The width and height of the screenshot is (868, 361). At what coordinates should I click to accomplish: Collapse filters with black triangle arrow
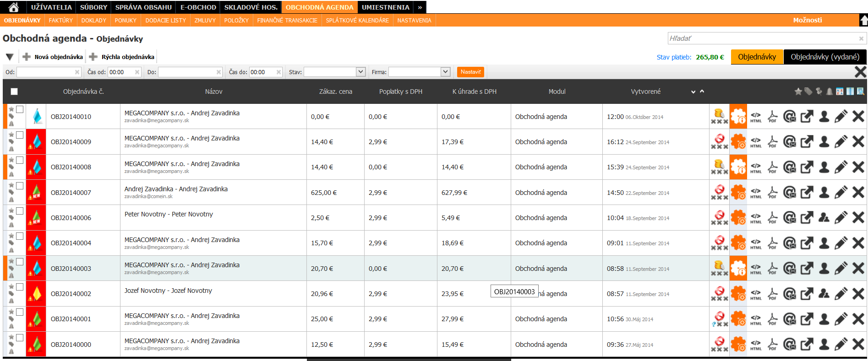click(10, 57)
